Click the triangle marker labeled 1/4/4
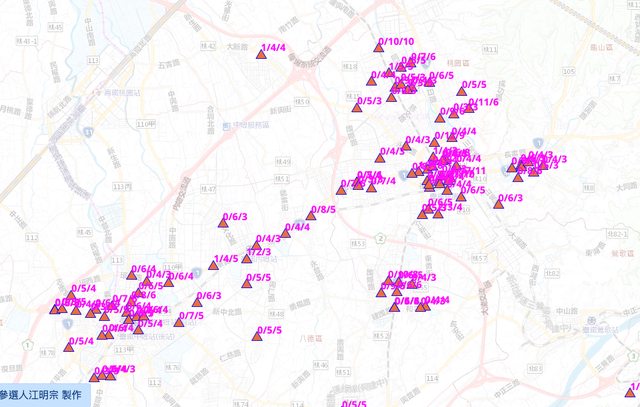Screen dimensions: 640x407 [262, 55]
